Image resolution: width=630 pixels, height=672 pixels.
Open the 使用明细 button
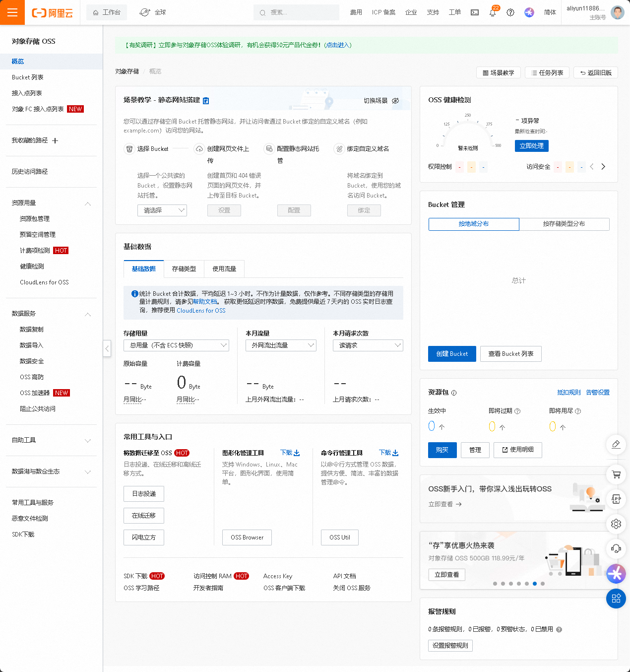click(x=518, y=450)
